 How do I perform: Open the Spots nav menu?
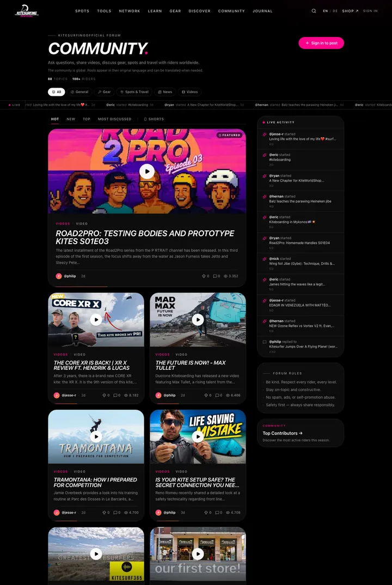pos(82,11)
